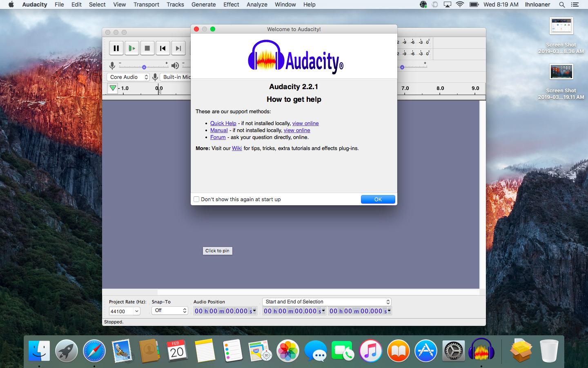Open the Mail app in the Dock
The height and width of the screenshot is (368, 588).
click(122, 351)
